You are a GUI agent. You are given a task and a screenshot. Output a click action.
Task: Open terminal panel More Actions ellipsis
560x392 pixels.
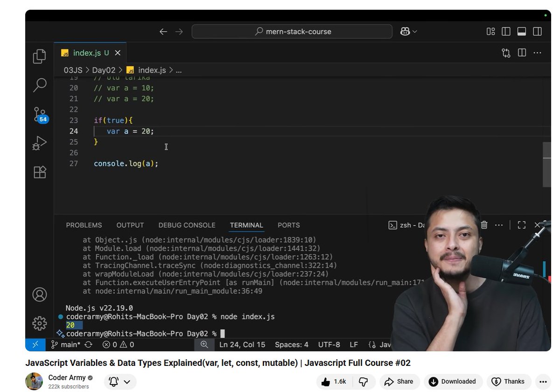[499, 225]
